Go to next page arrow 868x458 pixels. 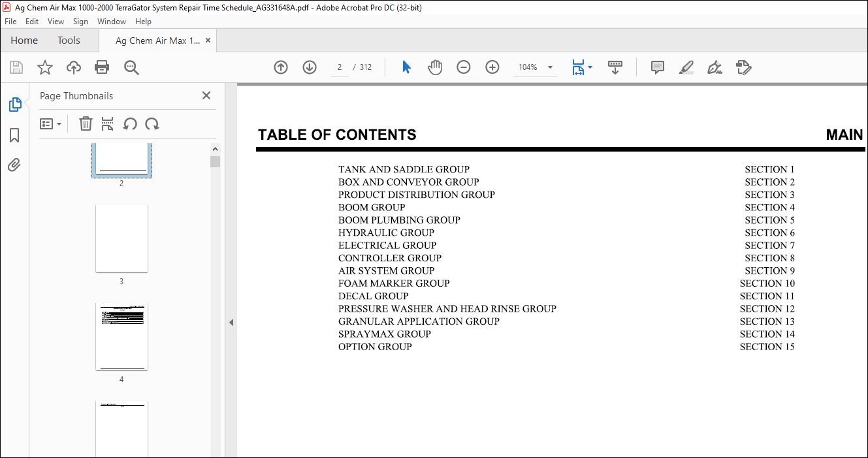click(x=310, y=67)
